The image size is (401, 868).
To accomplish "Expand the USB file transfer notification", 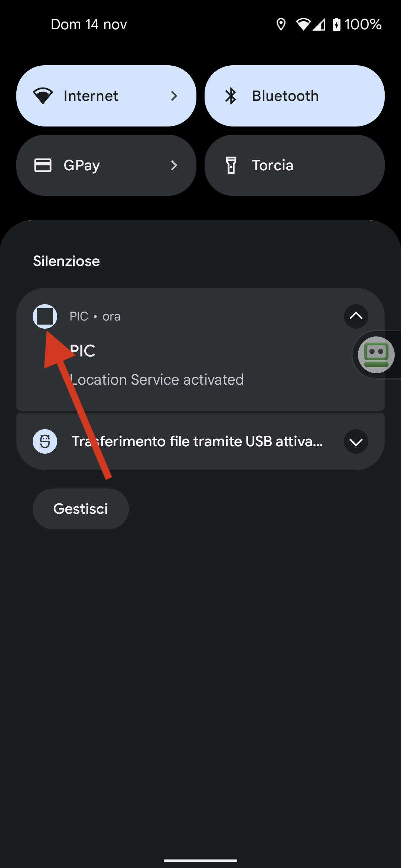I will click(x=356, y=441).
